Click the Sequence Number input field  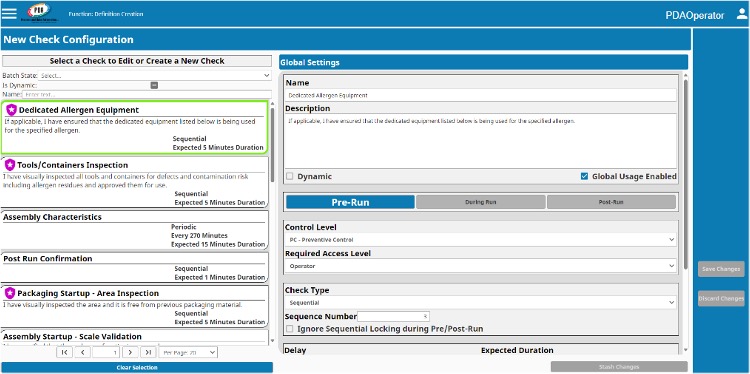point(393,317)
